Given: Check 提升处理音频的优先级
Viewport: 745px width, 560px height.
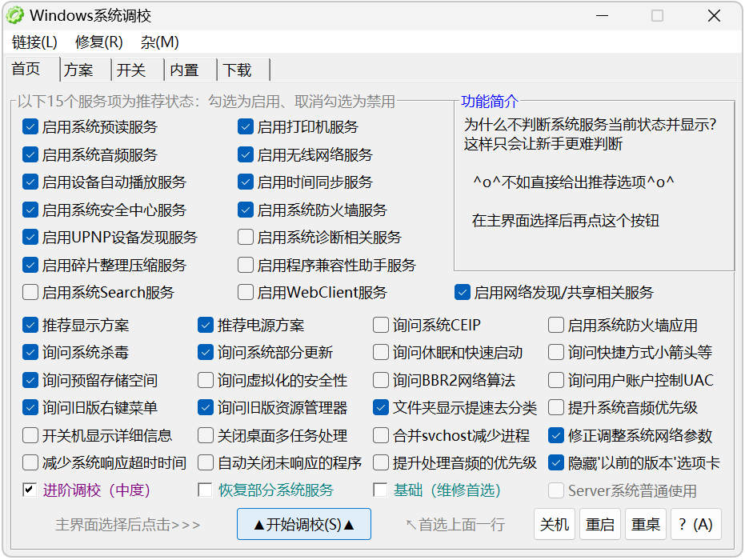Looking at the screenshot, I should (x=381, y=462).
